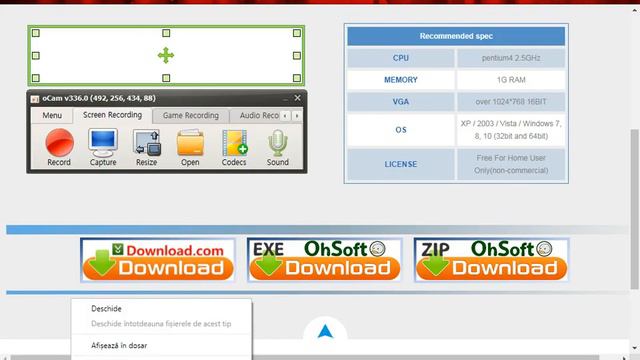The height and width of the screenshot is (360, 640).
Task: Open the folder icon labeled Open
Action: 190,143
